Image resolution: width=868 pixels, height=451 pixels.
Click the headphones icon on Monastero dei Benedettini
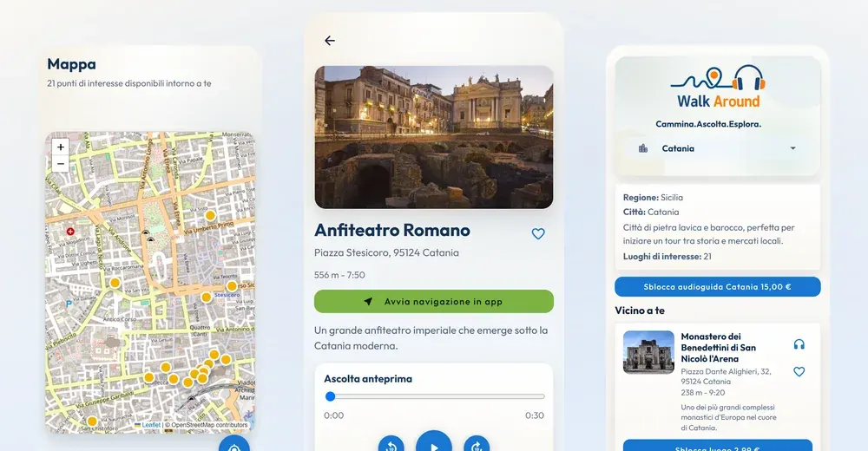[x=799, y=344]
